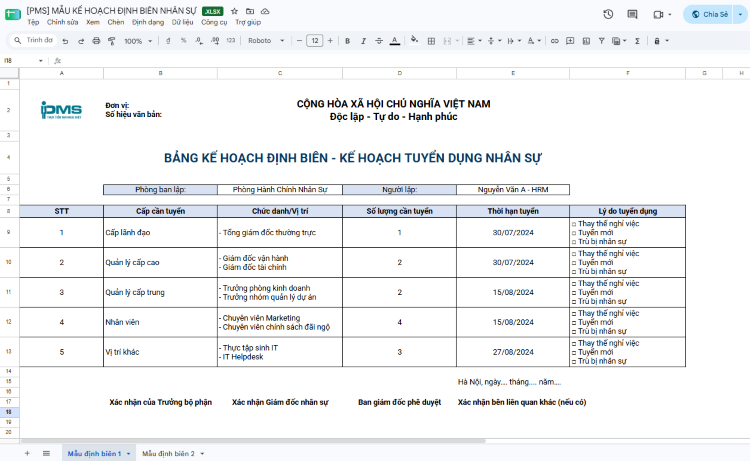Expand Mẫu định biên 2 tab arrow

click(x=202, y=453)
